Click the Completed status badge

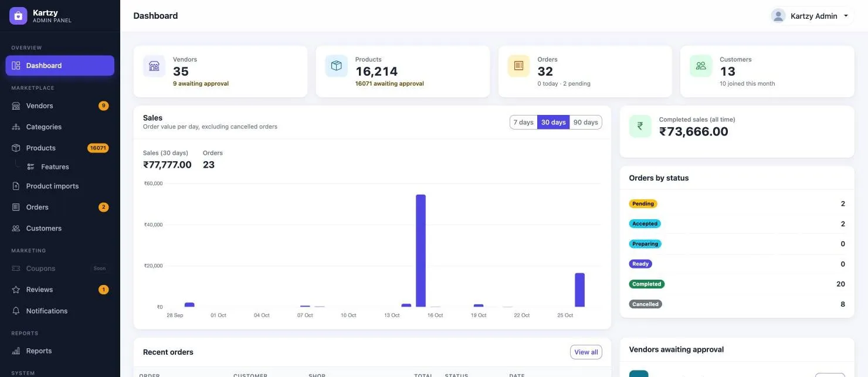(x=647, y=284)
